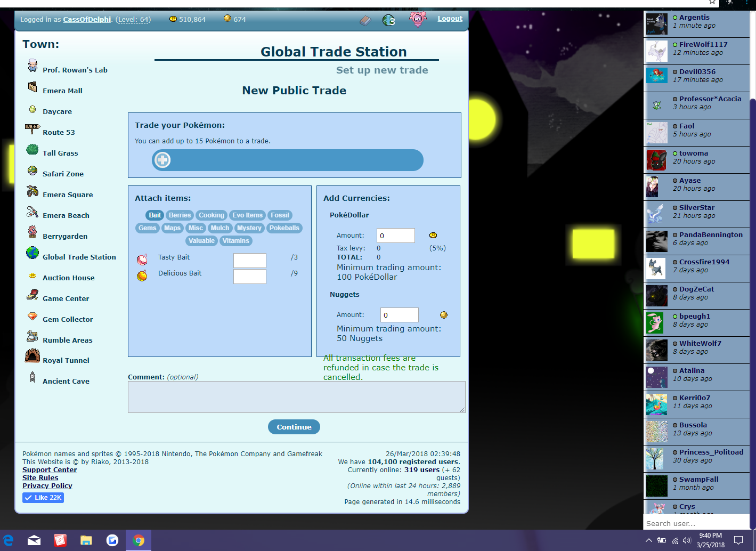
Task: Open the globe notifications icon in header
Action: (x=389, y=20)
